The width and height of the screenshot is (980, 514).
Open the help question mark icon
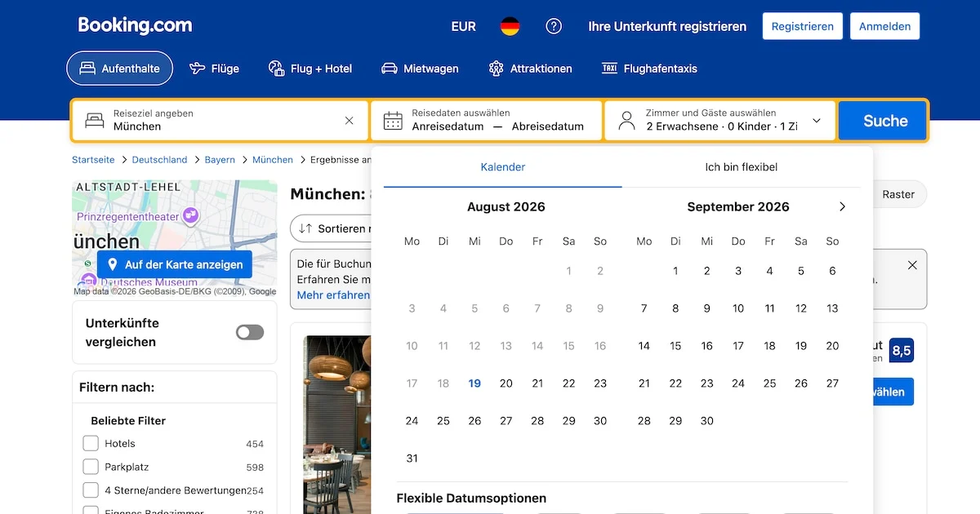coord(554,26)
